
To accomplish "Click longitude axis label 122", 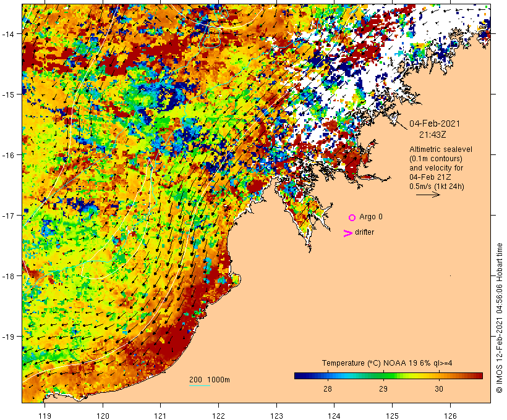I will [x=219, y=416].
